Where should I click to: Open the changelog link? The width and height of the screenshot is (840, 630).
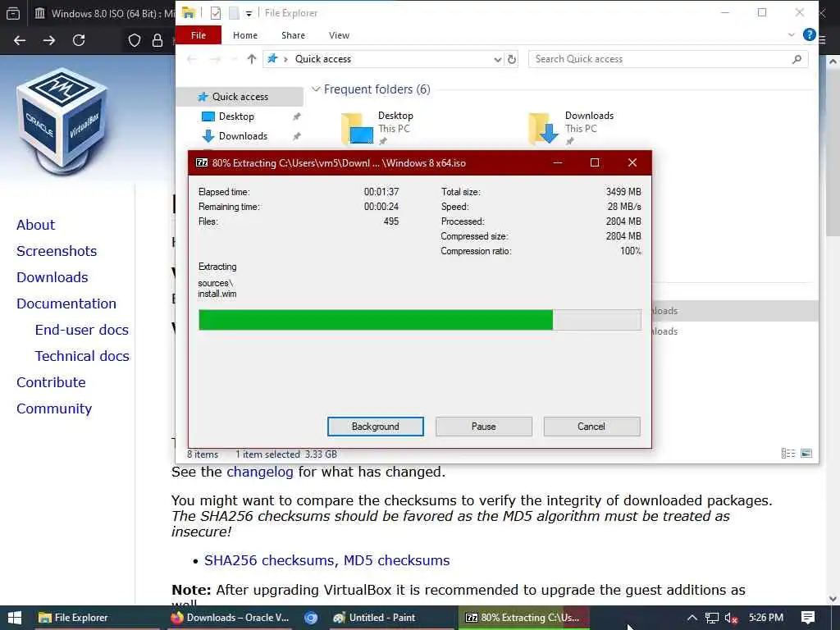point(260,472)
